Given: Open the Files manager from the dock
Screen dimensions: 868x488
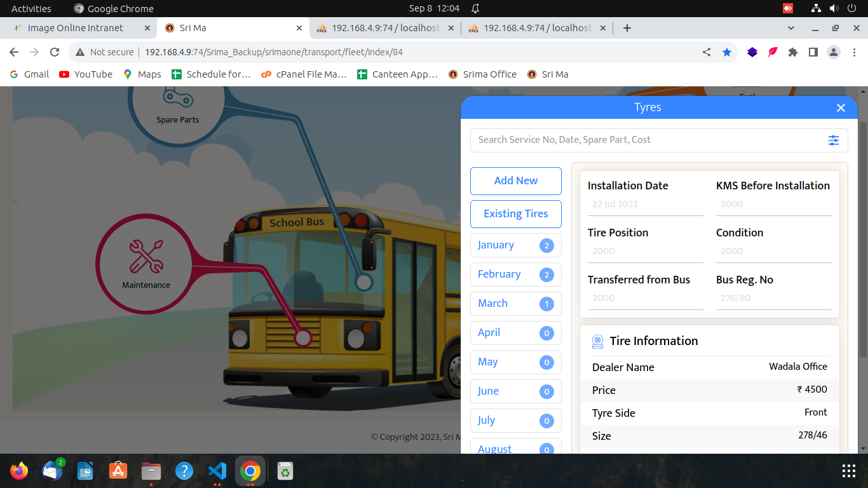Looking at the screenshot, I should click(151, 471).
